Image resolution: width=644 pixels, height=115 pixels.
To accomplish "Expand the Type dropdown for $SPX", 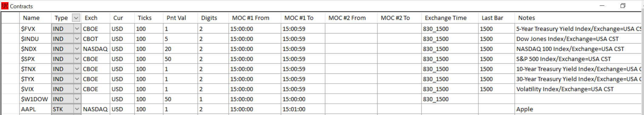I will coord(77,59).
